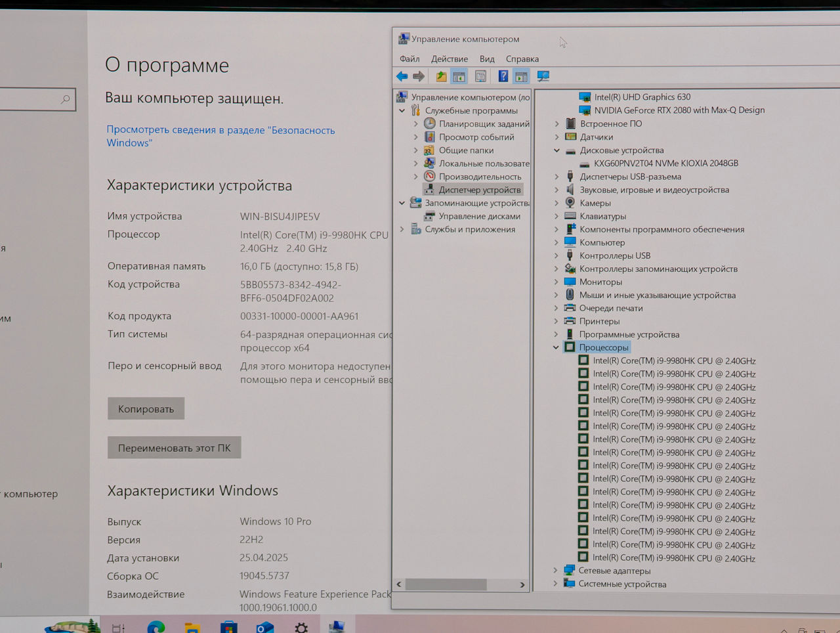
Task: Select Локальные пользователи tree item
Action: click(x=484, y=164)
